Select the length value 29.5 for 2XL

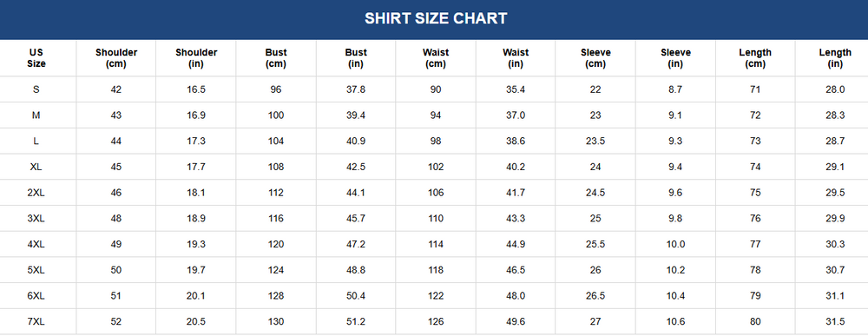835,194
